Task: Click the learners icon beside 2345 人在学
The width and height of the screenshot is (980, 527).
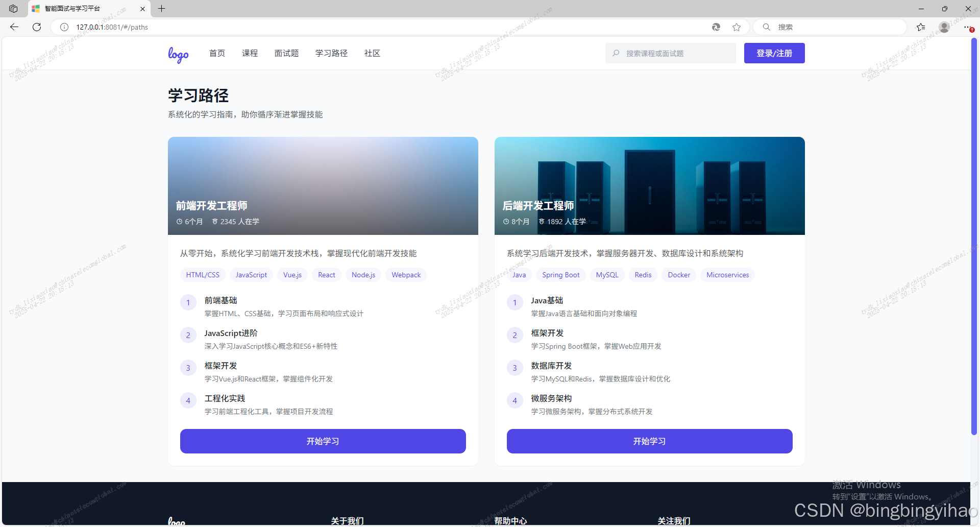Action: pos(215,222)
